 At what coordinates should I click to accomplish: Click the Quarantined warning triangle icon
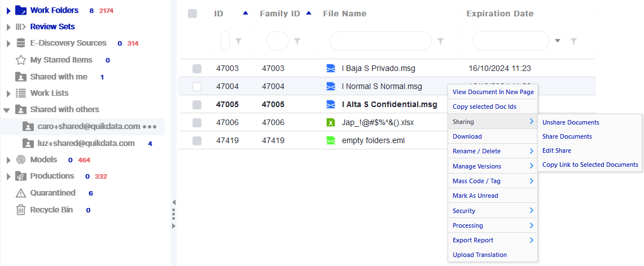coord(20,193)
